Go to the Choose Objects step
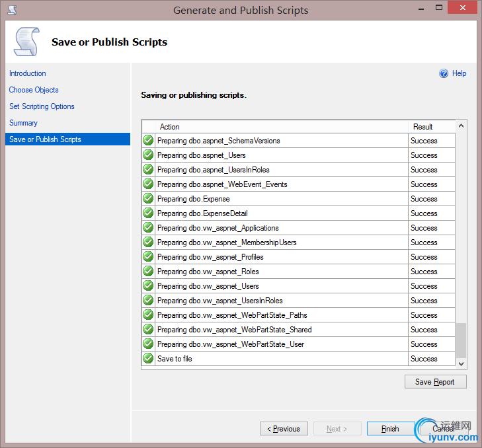The width and height of the screenshot is (482, 448). tap(34, 90)
